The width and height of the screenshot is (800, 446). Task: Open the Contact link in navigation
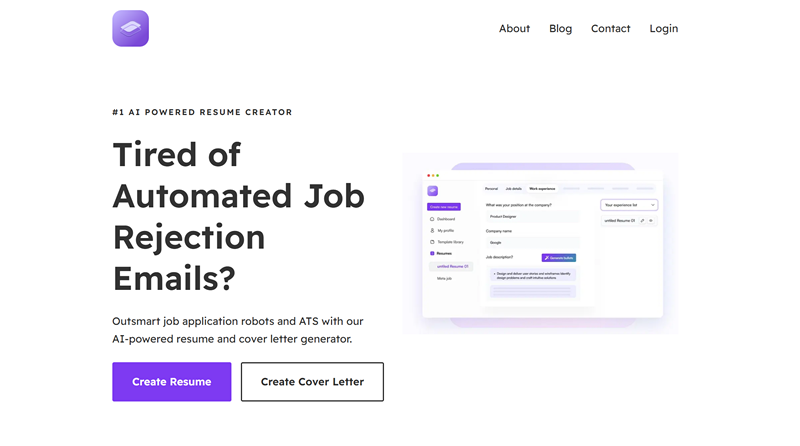[x=610, y=29]
